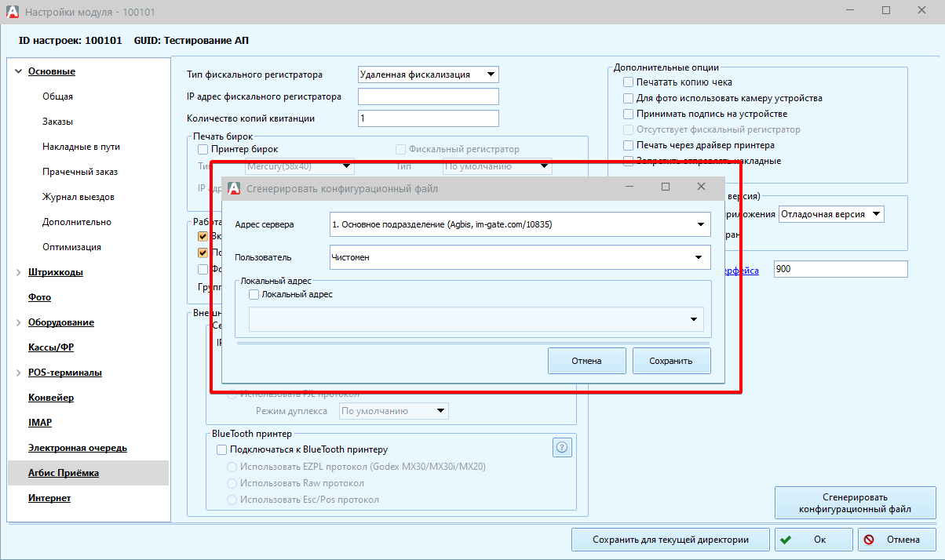Minimize the configuration file dialog
Screen dimensions: 945x560
point(629,187)
